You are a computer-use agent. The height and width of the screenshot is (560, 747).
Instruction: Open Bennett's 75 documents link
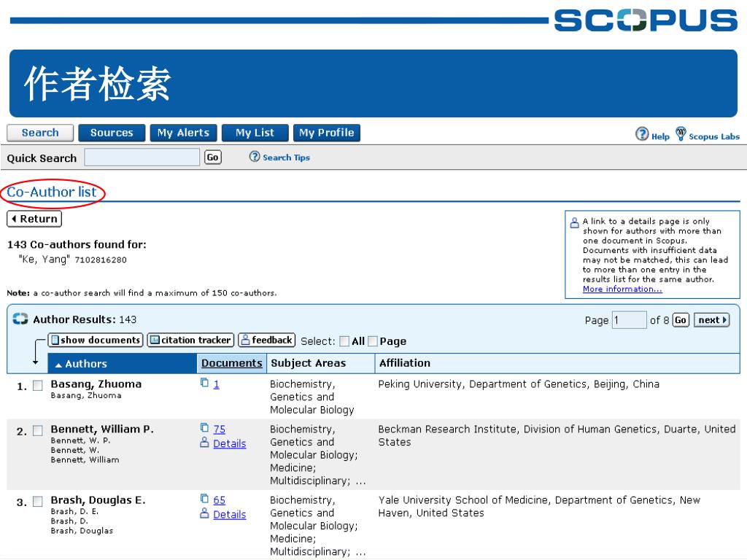[219, 429]
